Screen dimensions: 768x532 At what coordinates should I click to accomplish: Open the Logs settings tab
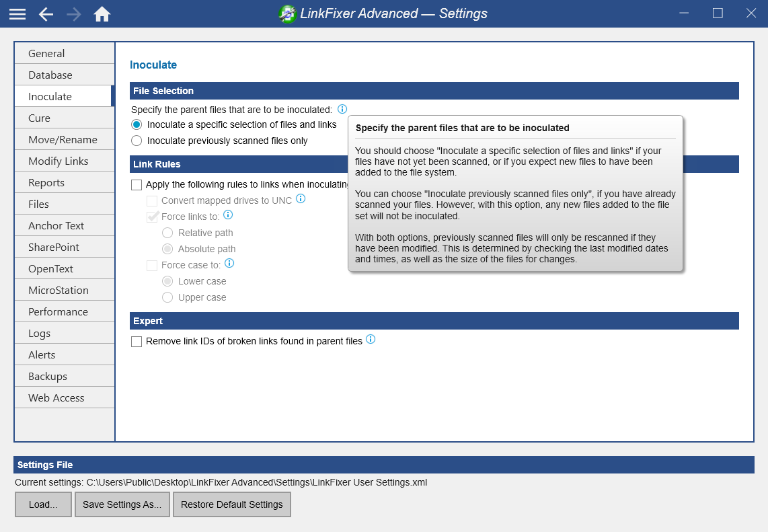(x=65, y=334)
